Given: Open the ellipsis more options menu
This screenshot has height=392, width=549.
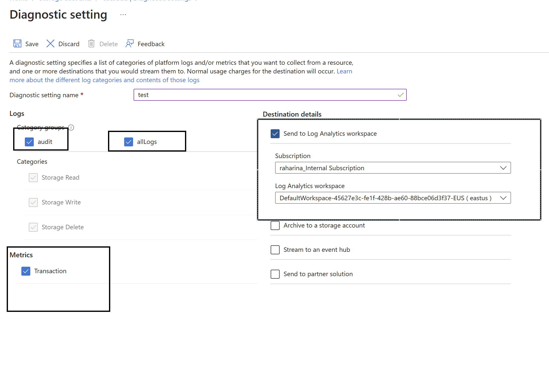Looking at the screenshot, I should point(123,15).
